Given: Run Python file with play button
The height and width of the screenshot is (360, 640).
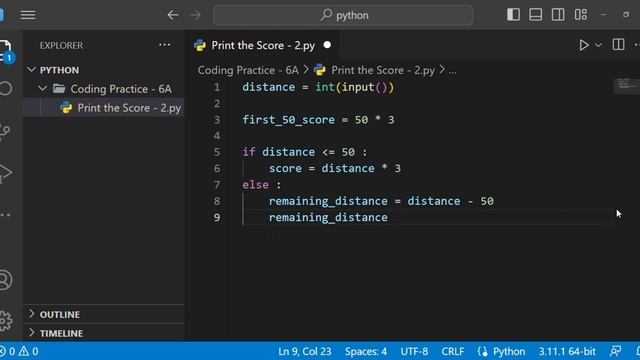Looking at the screenshot, I should click(x=584, y=45).
